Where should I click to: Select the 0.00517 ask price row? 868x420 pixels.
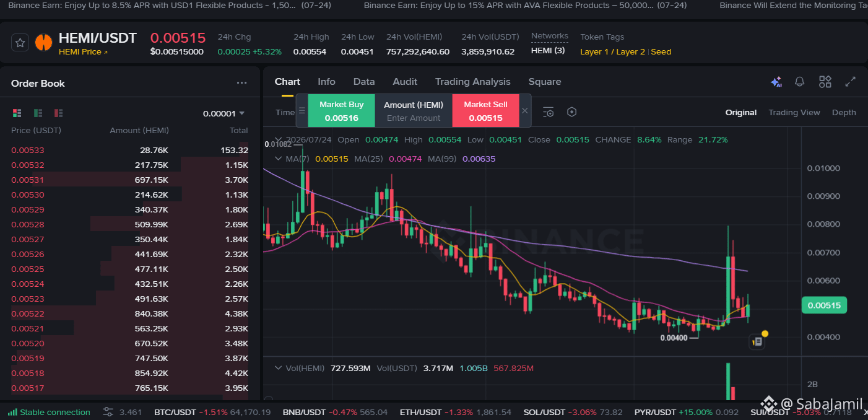(x=129, y=388)
